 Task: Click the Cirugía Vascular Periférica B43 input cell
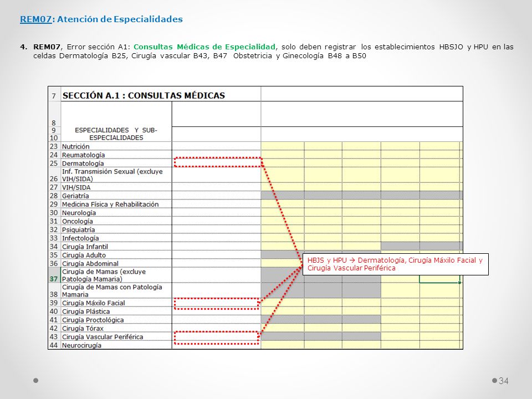pyautogui.click(x=217, y=337)
